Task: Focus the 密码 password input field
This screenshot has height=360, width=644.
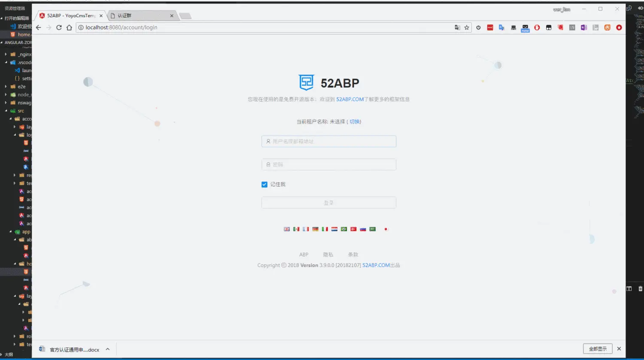Action: point(328,164)
